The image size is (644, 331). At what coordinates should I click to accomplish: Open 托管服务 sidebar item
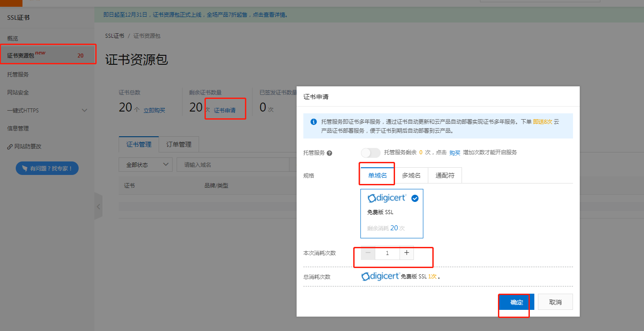tap(18, 75)
